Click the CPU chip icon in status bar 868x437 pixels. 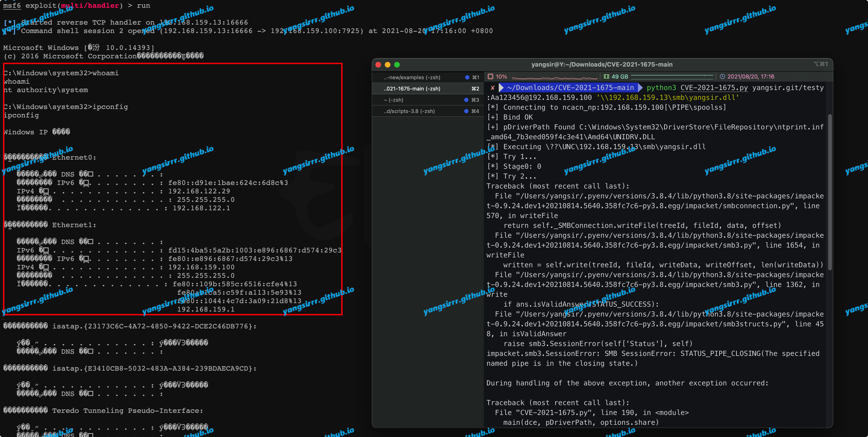pos(491,76)
